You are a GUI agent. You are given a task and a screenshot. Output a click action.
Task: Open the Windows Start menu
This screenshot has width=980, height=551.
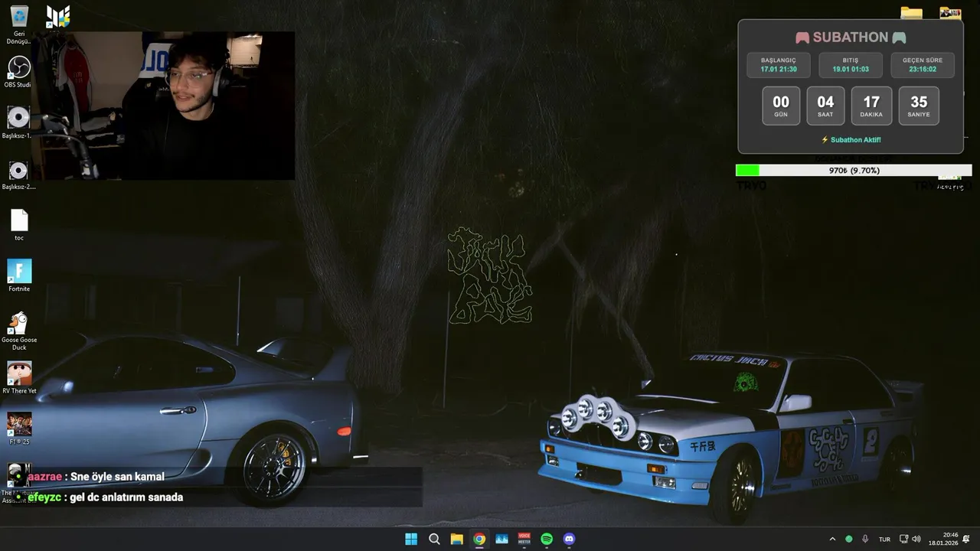click(x=411, y=539)
